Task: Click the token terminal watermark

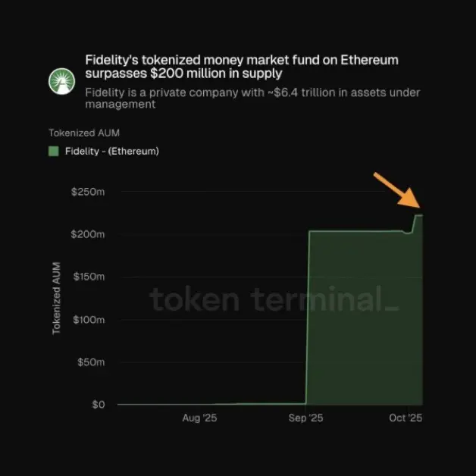Action: tap(274, 299)
